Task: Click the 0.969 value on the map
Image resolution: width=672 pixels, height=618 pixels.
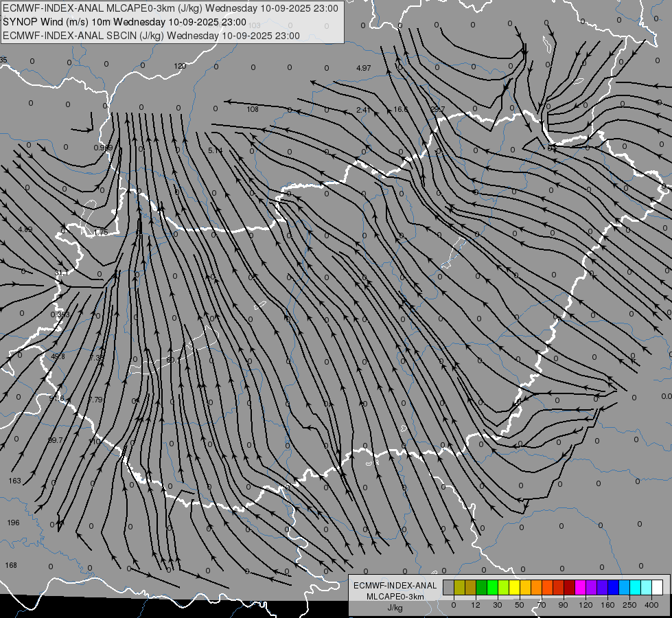Action: (103, 148)
